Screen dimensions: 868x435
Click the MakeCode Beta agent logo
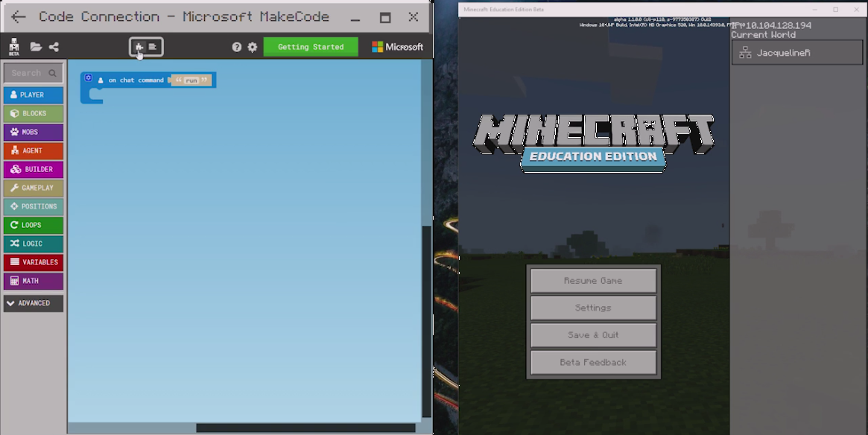tap(13, 47)
